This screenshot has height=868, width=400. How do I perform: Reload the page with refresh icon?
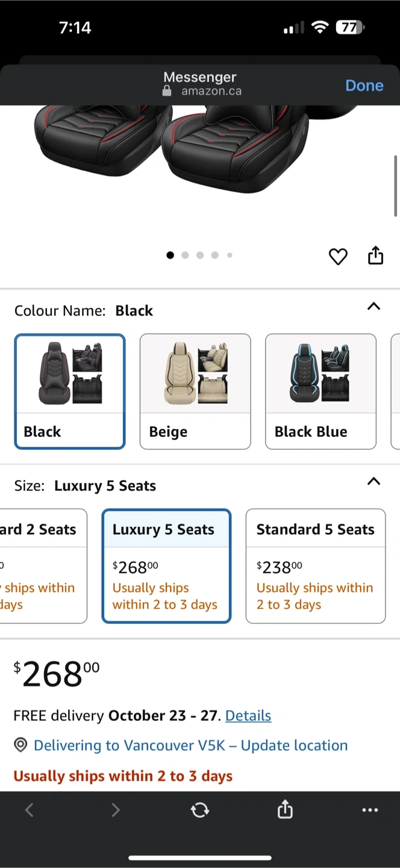point(200,810)
